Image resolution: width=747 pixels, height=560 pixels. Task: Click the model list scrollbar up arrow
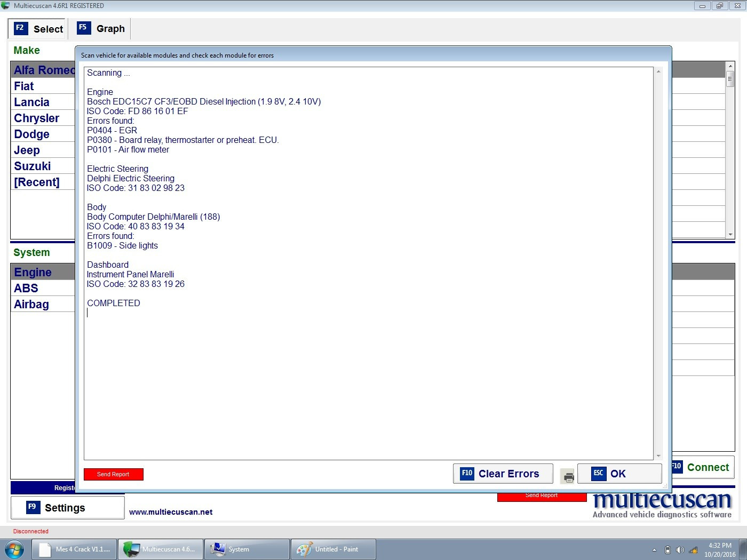(x=730, y=66)
